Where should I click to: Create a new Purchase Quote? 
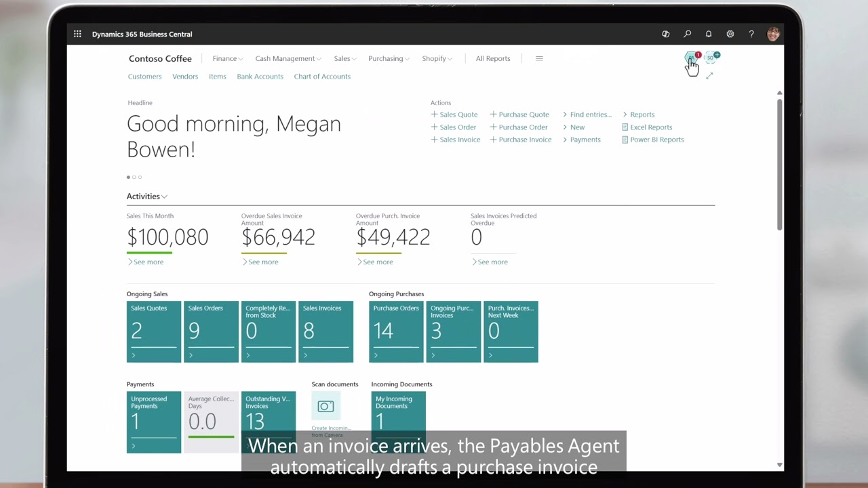pyautogui.click(x=519, y=115)
